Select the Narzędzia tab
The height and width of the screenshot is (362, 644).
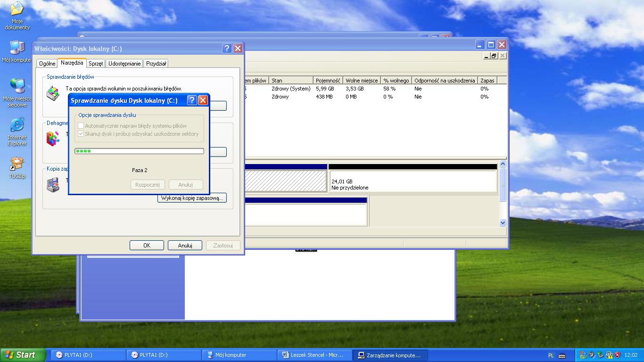(72, 63)
